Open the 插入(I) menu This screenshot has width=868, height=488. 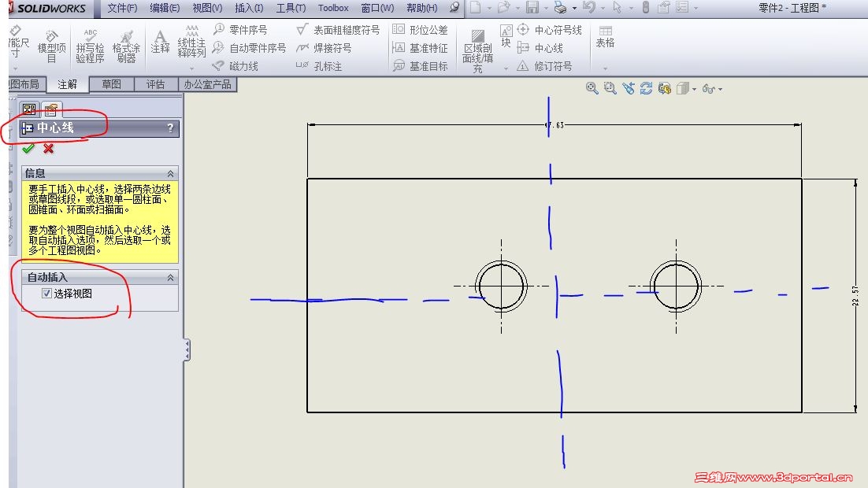coord(249,8)
